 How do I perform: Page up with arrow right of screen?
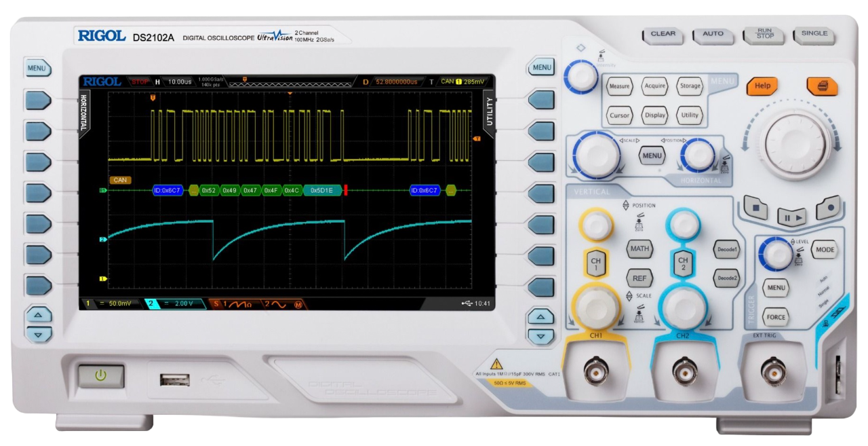point(540,317)
